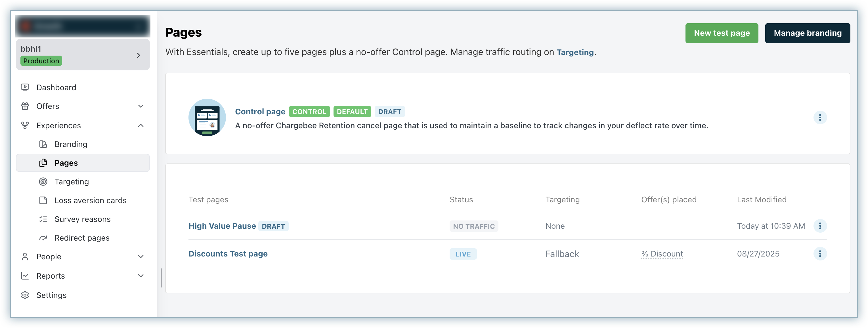
Task: Select the Pages sidebar item
Action: pyautogui.click(x=66, y=163)
